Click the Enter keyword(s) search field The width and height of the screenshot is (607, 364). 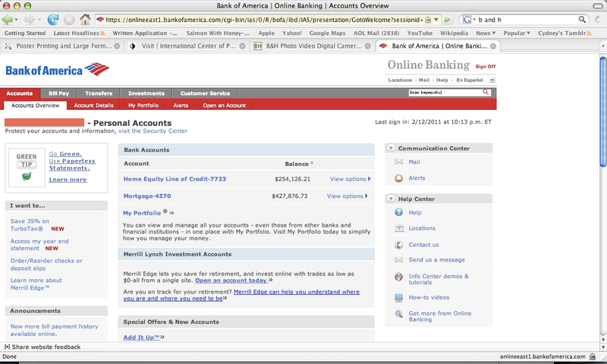click(x=445, y=93)
